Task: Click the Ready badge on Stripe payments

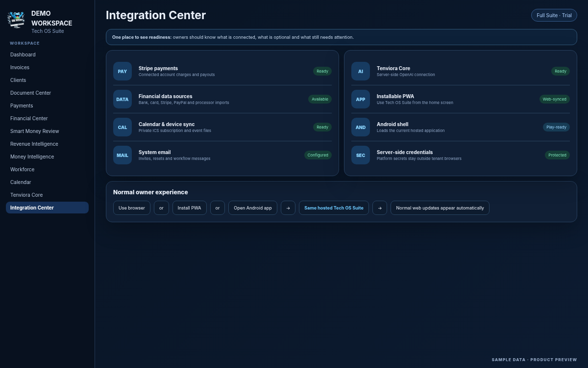Action: 322,71
